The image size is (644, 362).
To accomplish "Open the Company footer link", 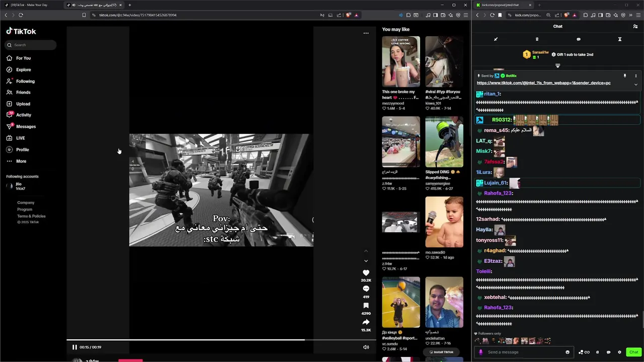I will click(x=26, y=203).
